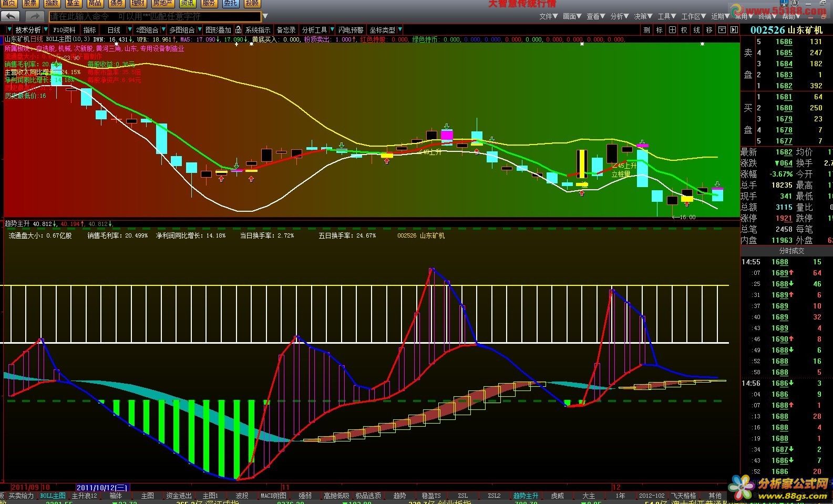833x504 pixels.
Task: Expand the 分析工具 dropdown arrow
Action: (331, 30)
